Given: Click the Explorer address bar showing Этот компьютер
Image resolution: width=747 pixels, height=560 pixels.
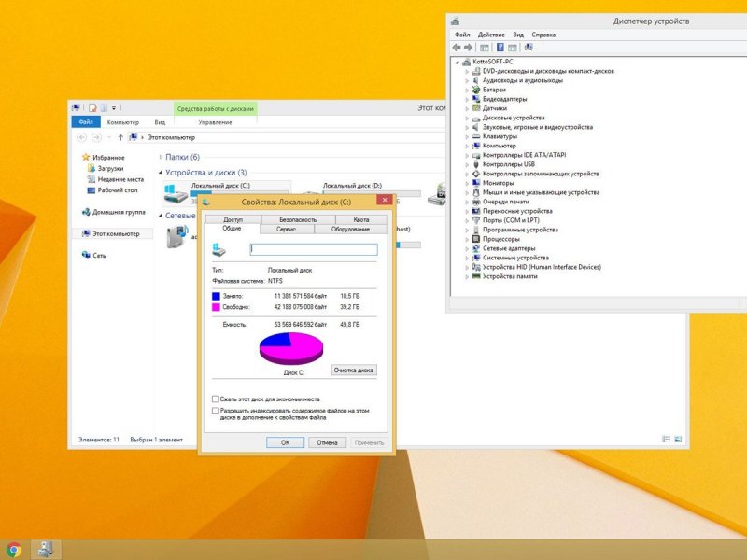Looking at the screenshot, I should coord(286,137).
